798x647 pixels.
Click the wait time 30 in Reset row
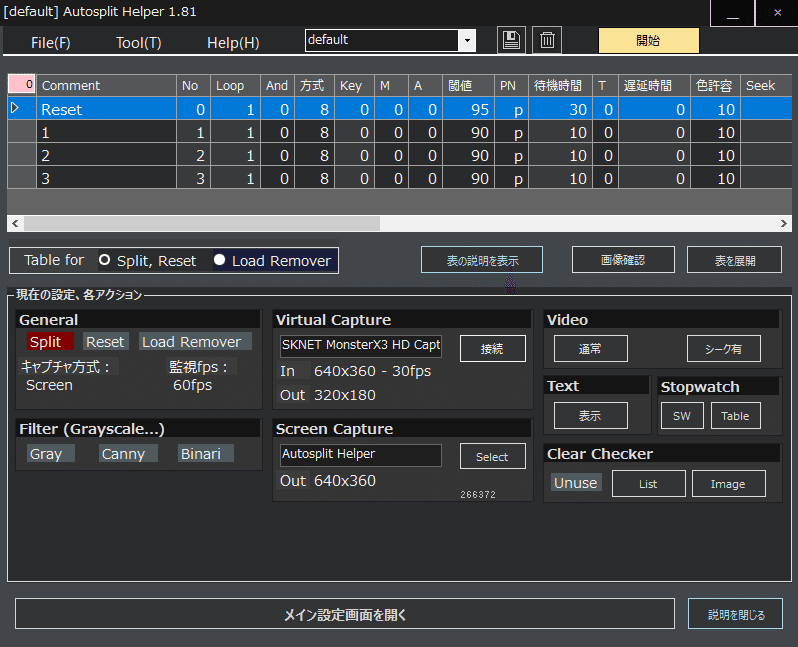click(x=560, y=109)
